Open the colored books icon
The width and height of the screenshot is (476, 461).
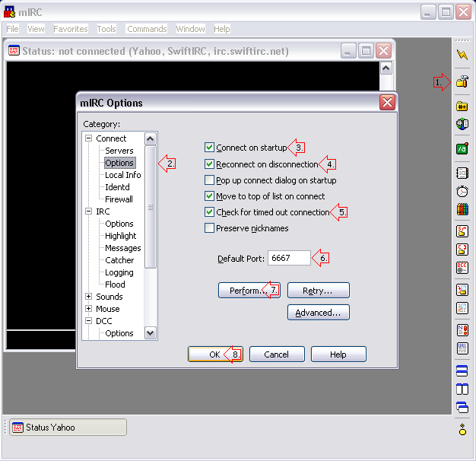click(x=462, y=209)
